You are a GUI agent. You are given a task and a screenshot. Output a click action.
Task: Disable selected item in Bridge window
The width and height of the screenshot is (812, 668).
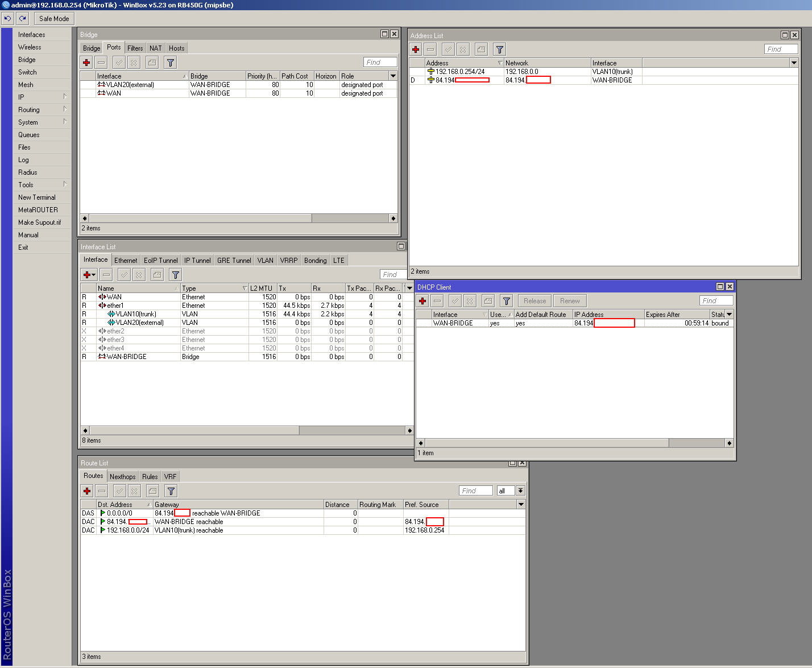134,63
